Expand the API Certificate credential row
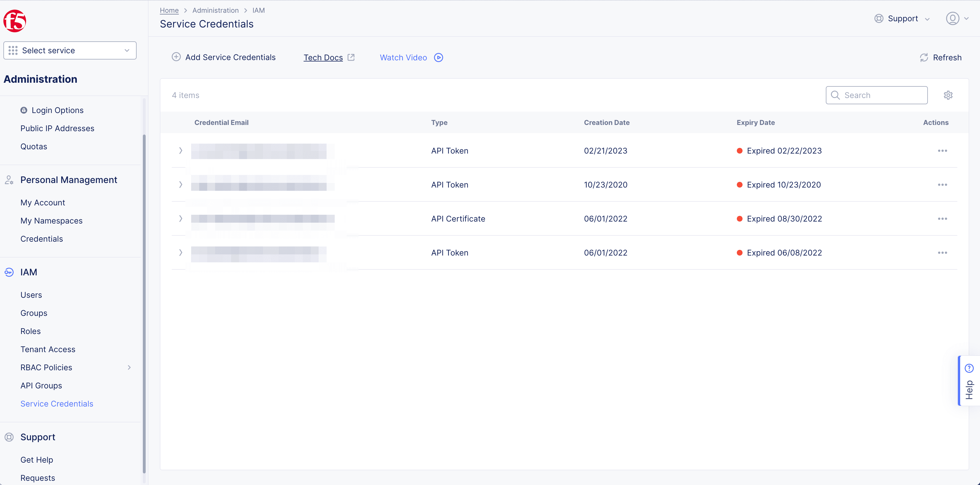The height and width of the screenshot is (485, 980). point(181,218)
